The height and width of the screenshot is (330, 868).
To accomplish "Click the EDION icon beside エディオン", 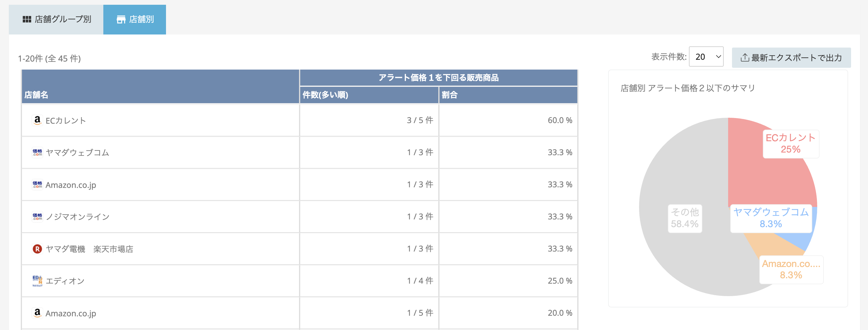I will 37,281.
